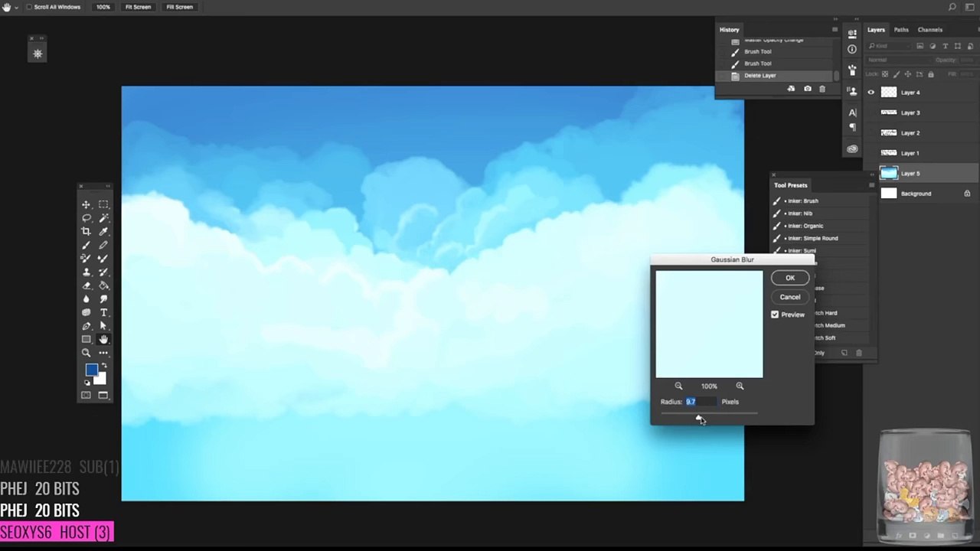Image resolution: width=980 pixels, height=551 pixels.
Task: Select the Path Selection arrow tool
Action: [x=103, y=326]
